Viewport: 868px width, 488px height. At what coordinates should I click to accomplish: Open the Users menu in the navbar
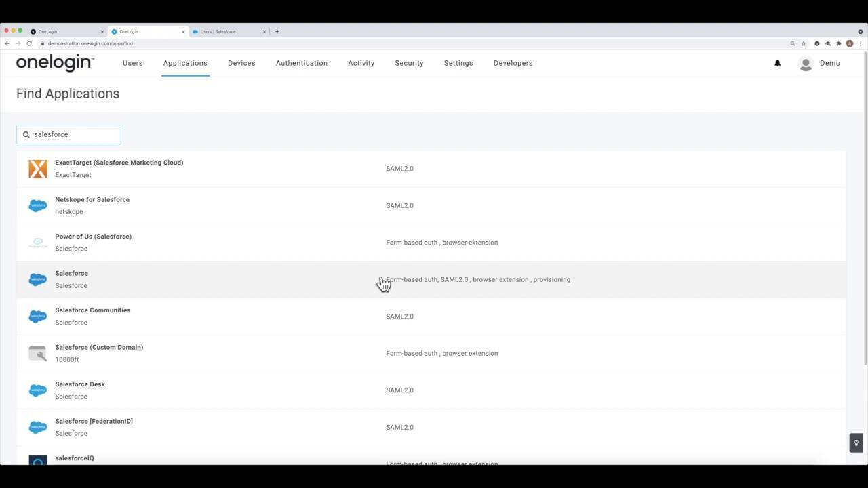133,63
